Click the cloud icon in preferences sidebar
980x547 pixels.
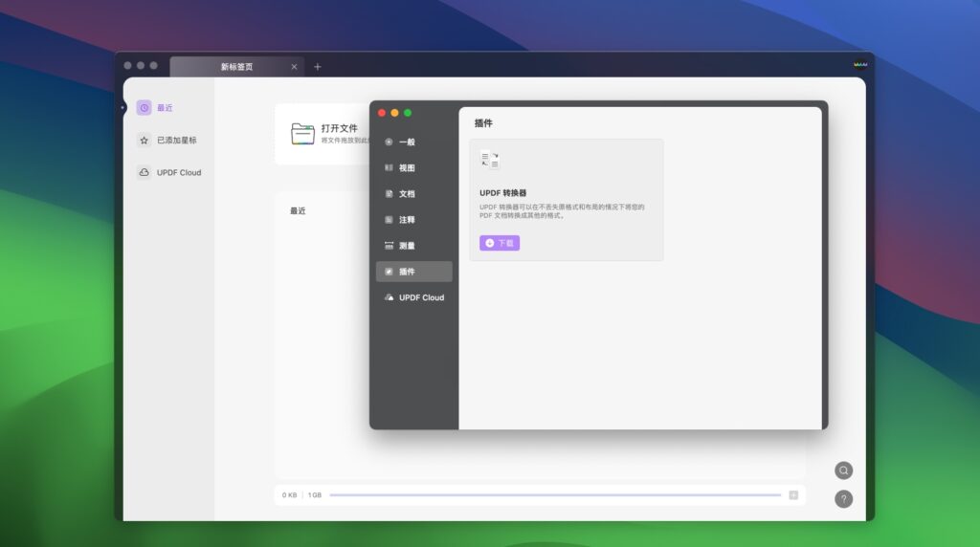(x=389, y=297)
